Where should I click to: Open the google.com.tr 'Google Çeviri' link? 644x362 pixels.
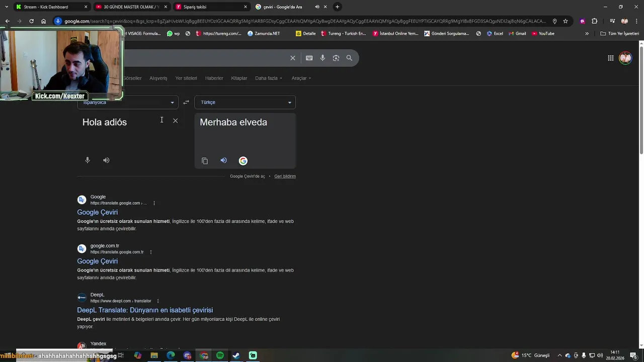tap(97, 261)
